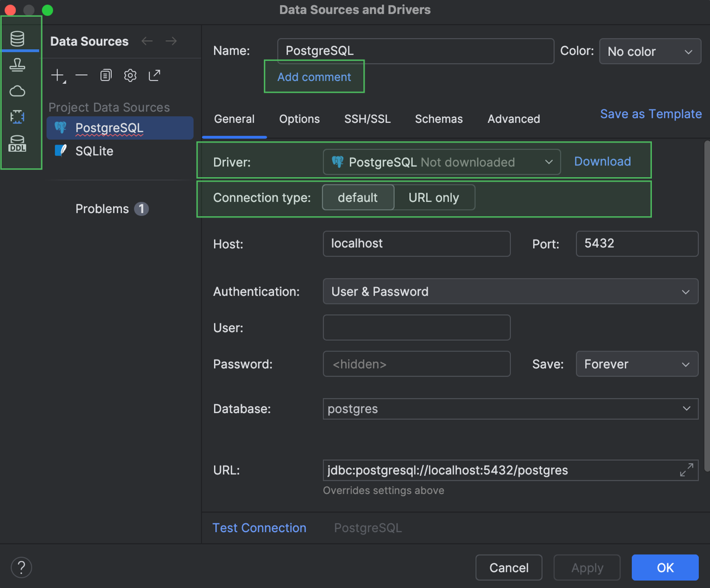Click the Download driver link
This screenshot has height=588, width=710.
(x=602, y=162)
